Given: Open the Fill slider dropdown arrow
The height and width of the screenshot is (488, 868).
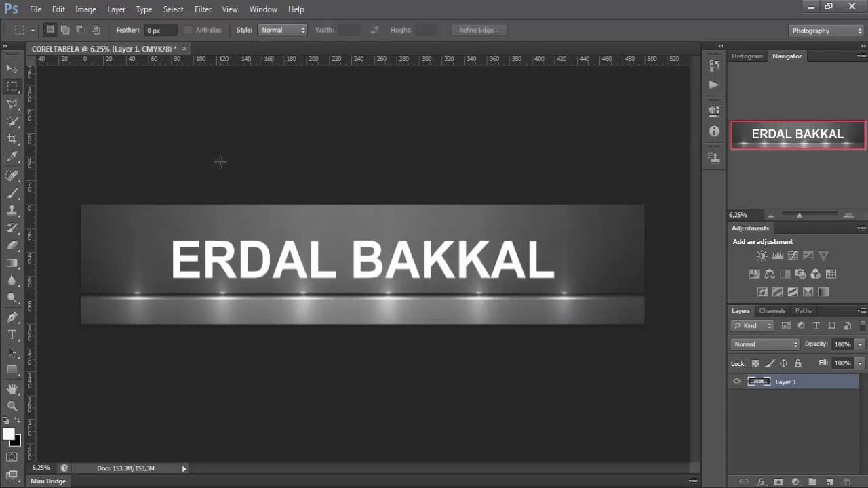Looking at the screenshot, I should coord(860,363).
